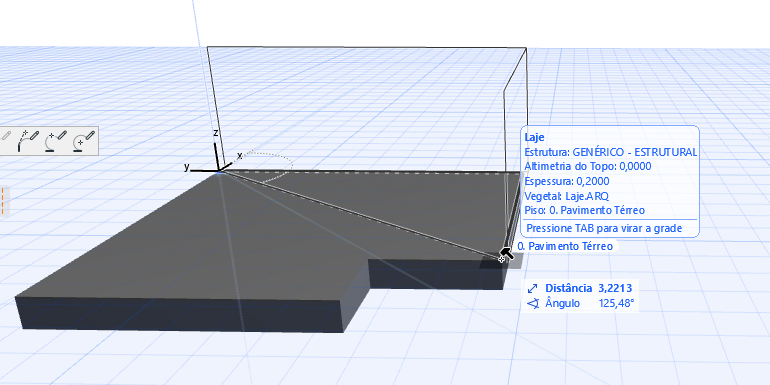Click 'Estrutura: GENÉRICO - ESTRUTURAL' line
The width and height of the screenshot is (770, 385).
coord(610,152)
